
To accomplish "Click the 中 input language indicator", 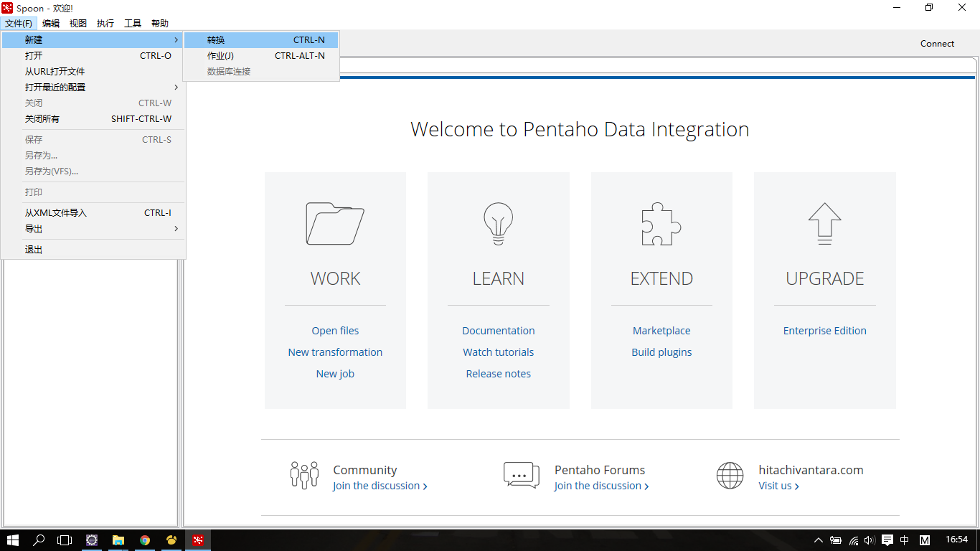I will click(905, 540).
